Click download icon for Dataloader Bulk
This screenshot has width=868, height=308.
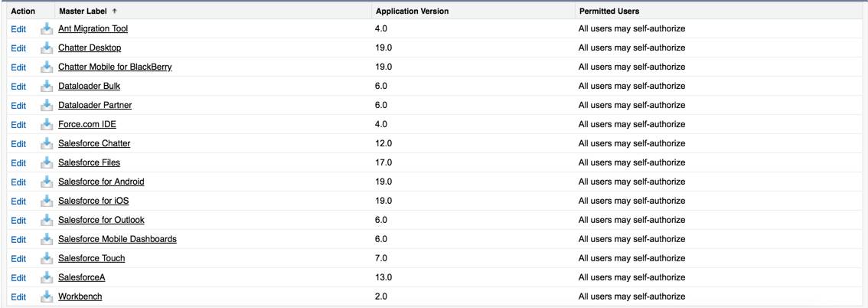coord(47,86)
